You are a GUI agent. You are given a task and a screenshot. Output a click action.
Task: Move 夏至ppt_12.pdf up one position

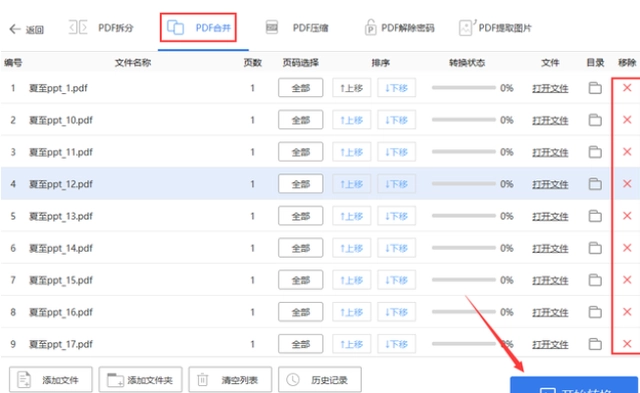point(351,184)
